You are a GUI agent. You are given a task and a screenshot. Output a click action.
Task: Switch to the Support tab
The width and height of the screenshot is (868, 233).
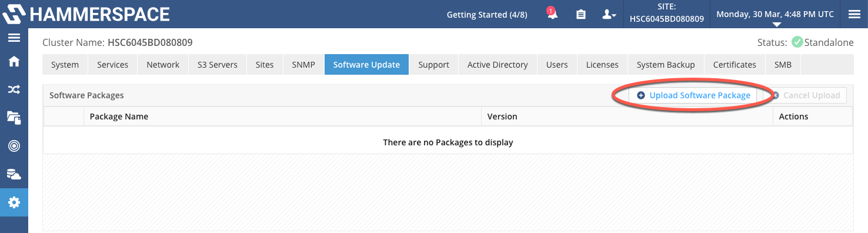[x=433, y=65]
